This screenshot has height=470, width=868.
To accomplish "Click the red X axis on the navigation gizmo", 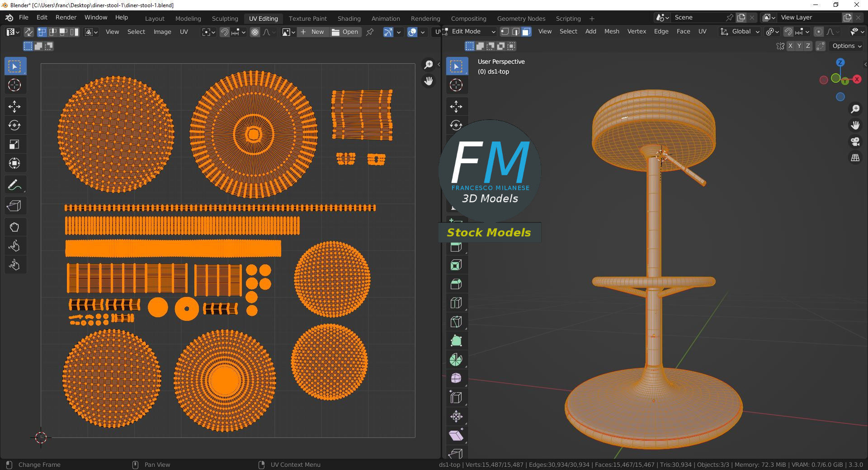I will [857, 80].
